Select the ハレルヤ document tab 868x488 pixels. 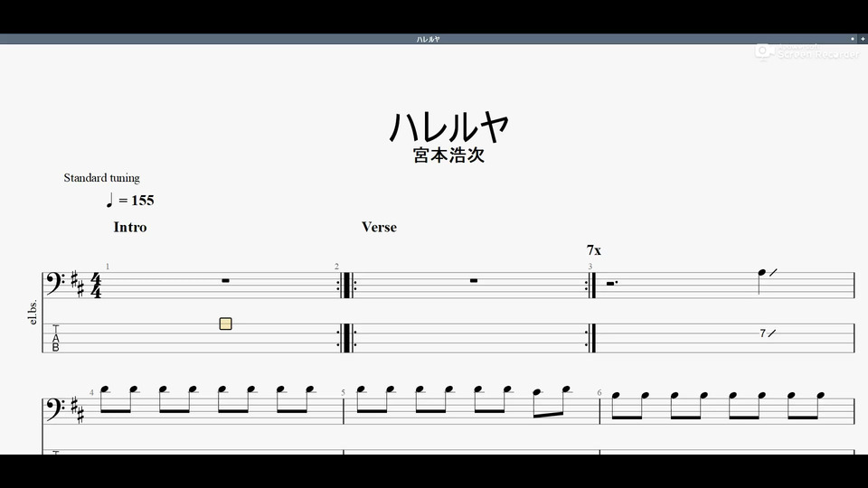pos(428,39)
